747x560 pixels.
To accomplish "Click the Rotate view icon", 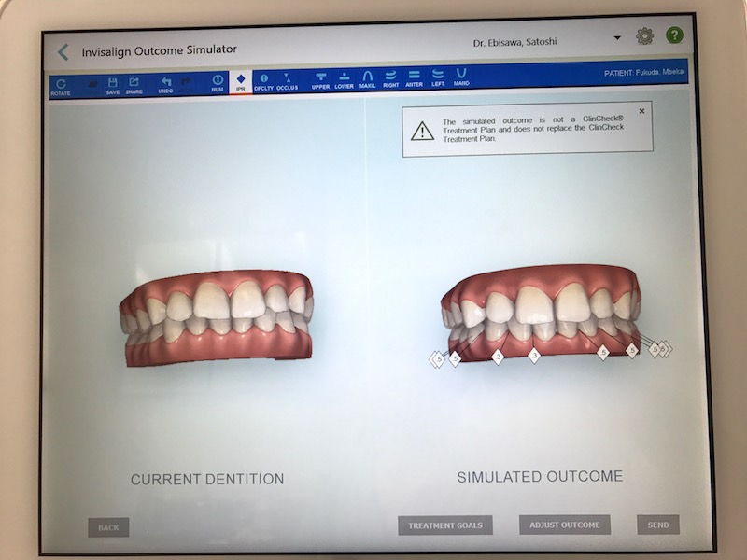I will click(x=61, y=85).
